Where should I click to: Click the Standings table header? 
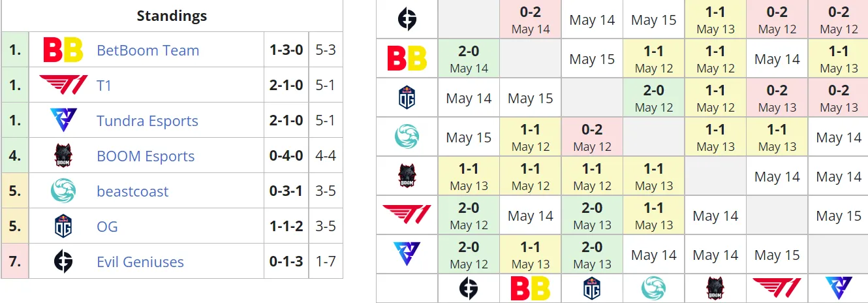[172, 16]
